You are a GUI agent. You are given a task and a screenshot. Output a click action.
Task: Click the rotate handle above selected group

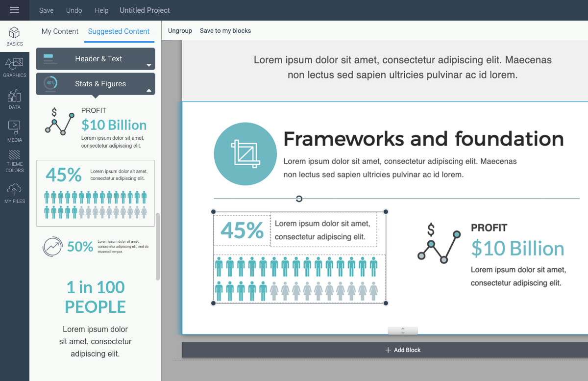click(x=299, y=199)
